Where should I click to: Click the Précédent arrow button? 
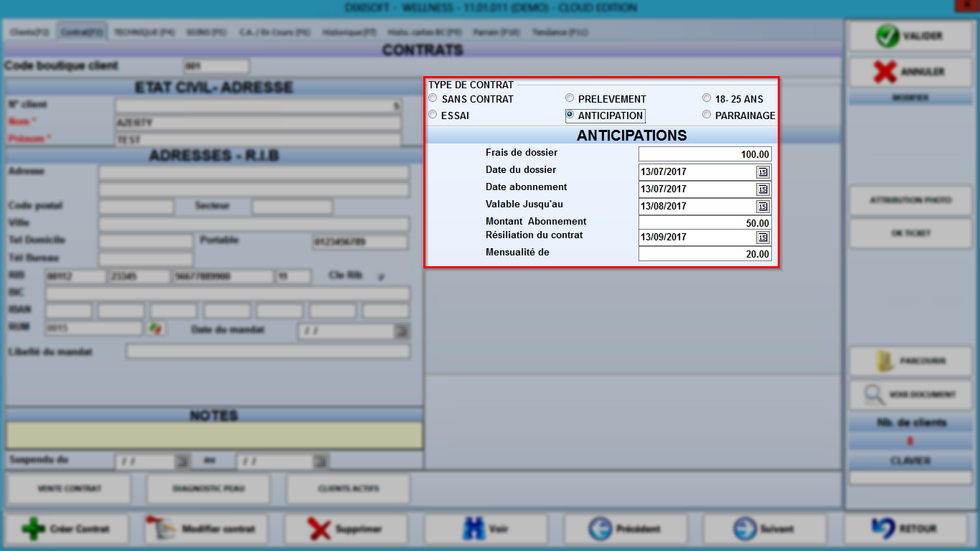pyautogui.click(x=625, y=529)
